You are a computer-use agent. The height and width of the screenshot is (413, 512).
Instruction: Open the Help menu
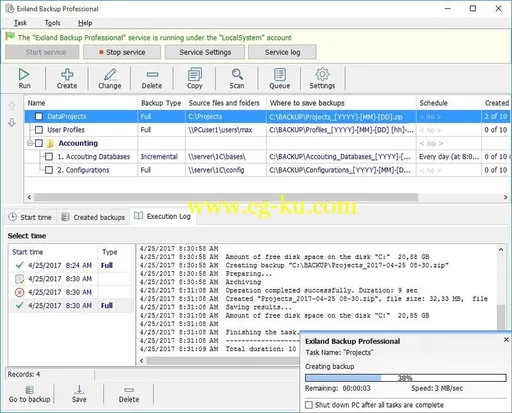(x=85, y=23)
